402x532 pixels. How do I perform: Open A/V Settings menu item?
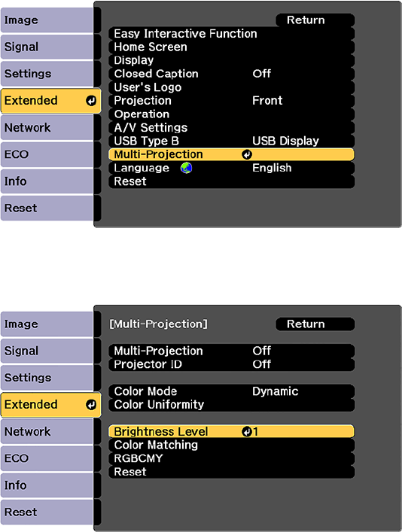point(232,128)
